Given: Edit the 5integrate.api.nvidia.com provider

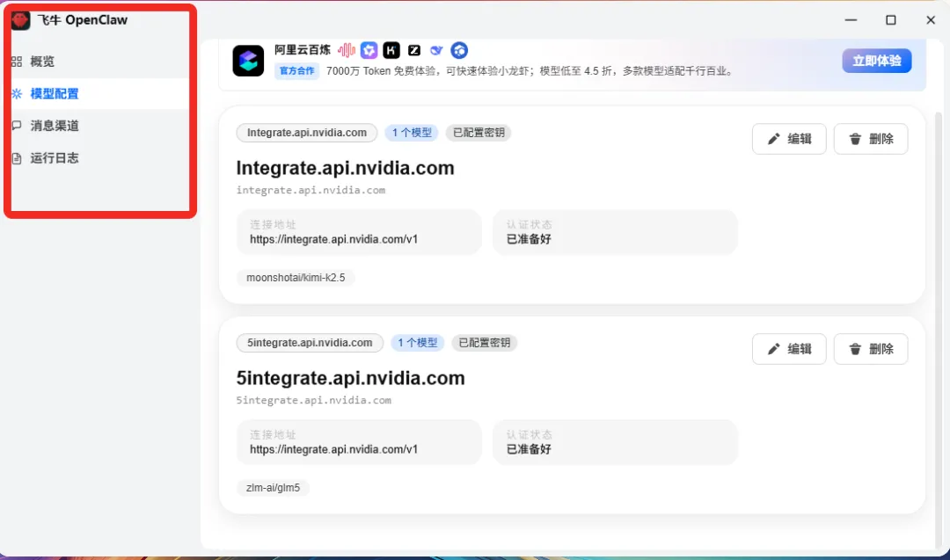Looking at the screenshot, I should [x=789, y=349].
